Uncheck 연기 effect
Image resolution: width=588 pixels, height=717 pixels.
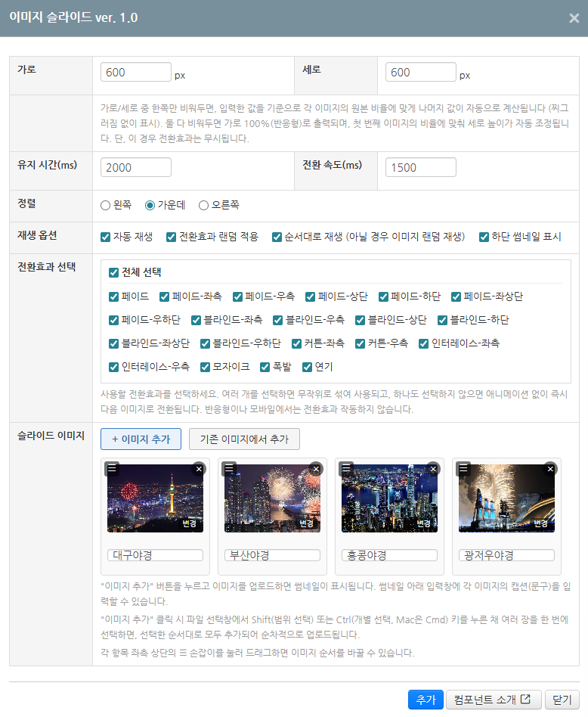point(307,367)
